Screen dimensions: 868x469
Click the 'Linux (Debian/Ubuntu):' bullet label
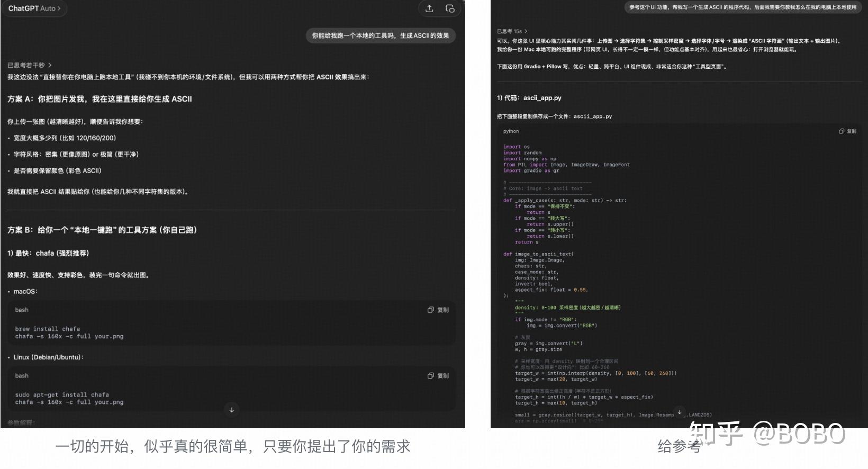(x=49, y=357)
